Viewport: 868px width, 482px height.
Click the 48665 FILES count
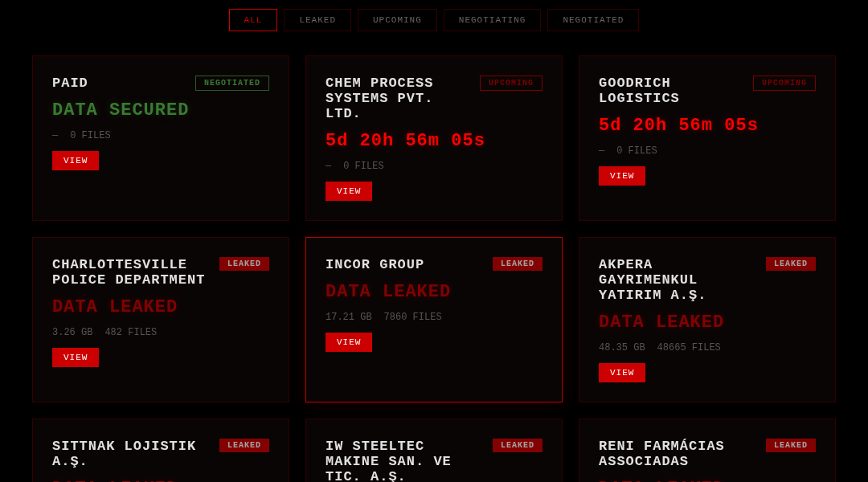coord(689,348)
